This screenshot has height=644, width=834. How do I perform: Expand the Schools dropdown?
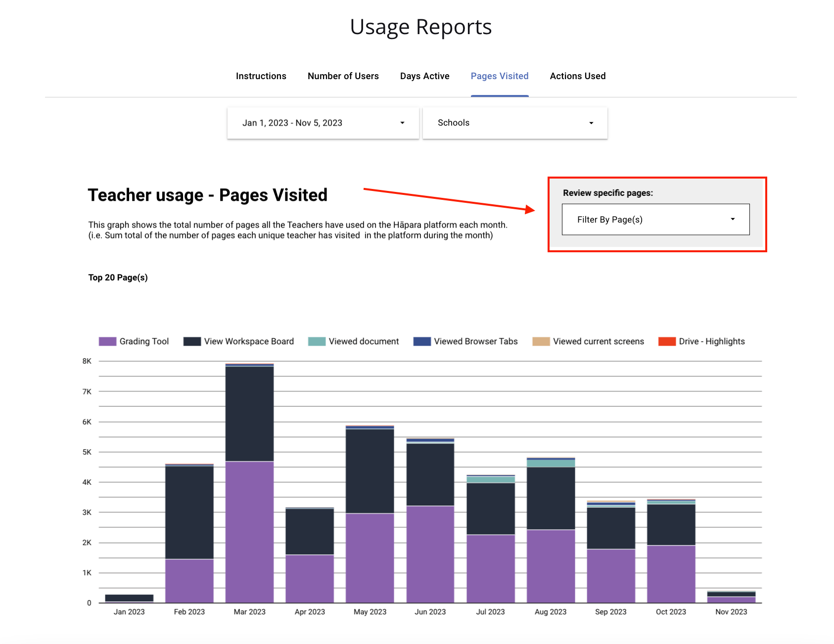tap(515, 123)
